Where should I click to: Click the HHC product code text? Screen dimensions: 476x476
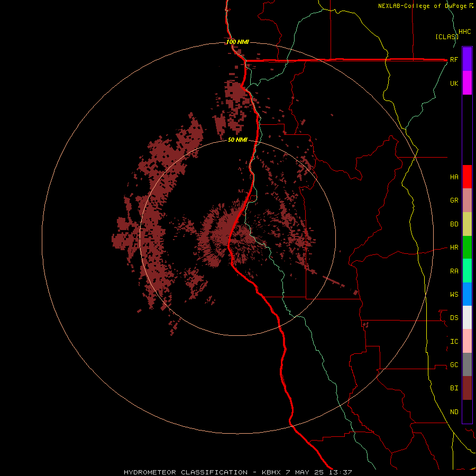[465, 32]
